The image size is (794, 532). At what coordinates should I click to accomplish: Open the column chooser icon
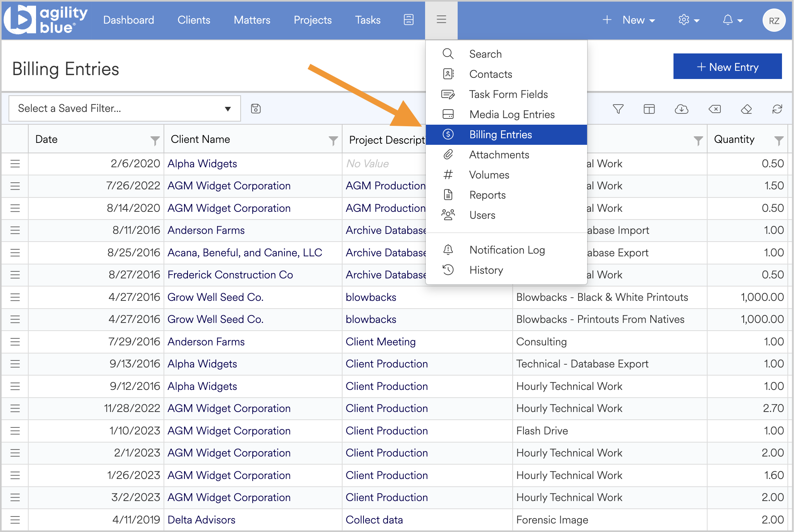click(x=649, y=109)
